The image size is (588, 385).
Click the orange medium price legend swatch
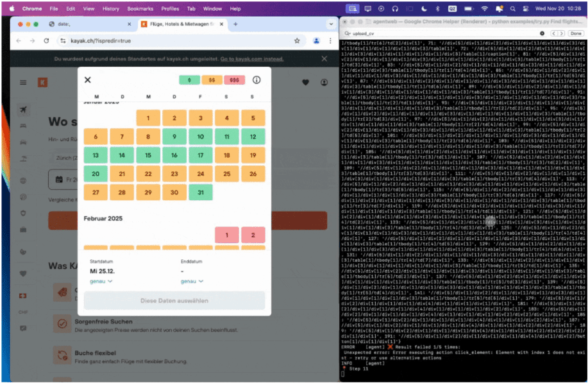click(x=212, y=80)
